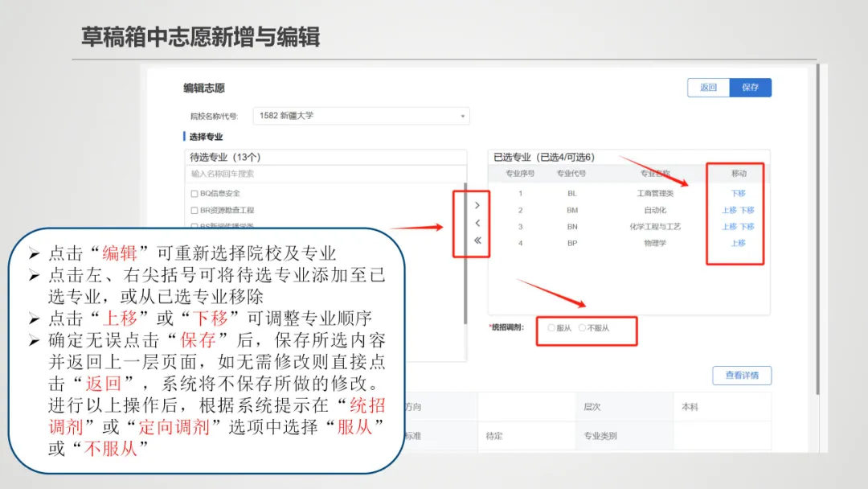
Task: Click 下移 in the 自动化 row
Action: click(x=747, y=210)
